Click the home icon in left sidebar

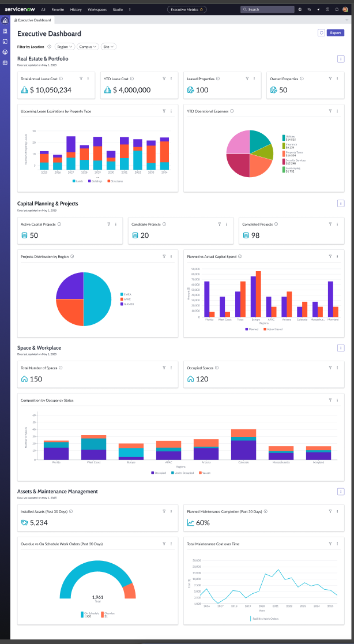[5, 21]
